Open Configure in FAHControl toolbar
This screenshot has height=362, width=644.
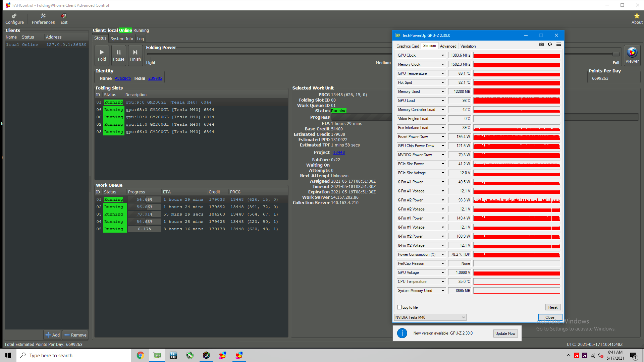[14, 19]
